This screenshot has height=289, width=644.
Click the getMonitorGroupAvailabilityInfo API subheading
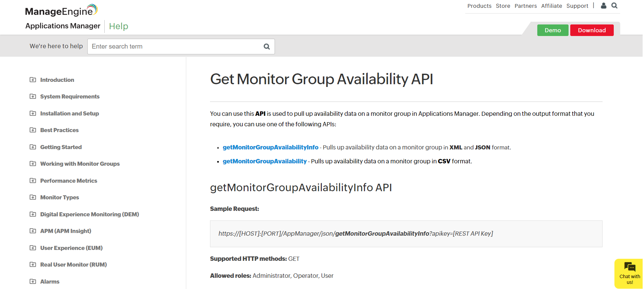point(301,187)
